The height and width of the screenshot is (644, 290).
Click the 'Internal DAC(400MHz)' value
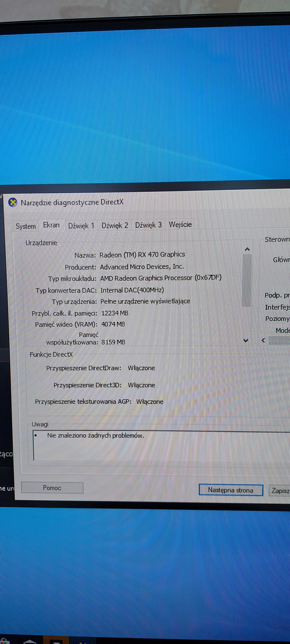pos(132,290)
